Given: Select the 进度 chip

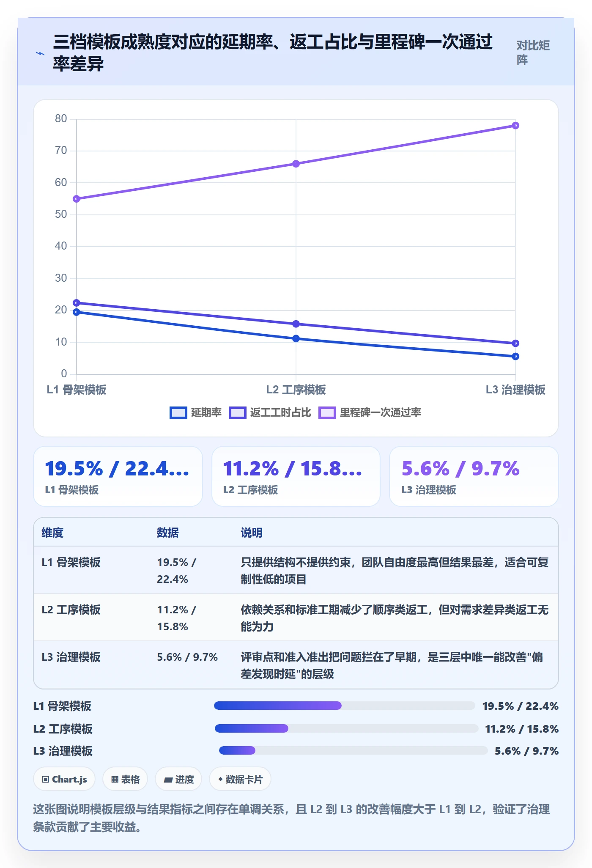Looking at the screenshot, I should click(178, 779).
